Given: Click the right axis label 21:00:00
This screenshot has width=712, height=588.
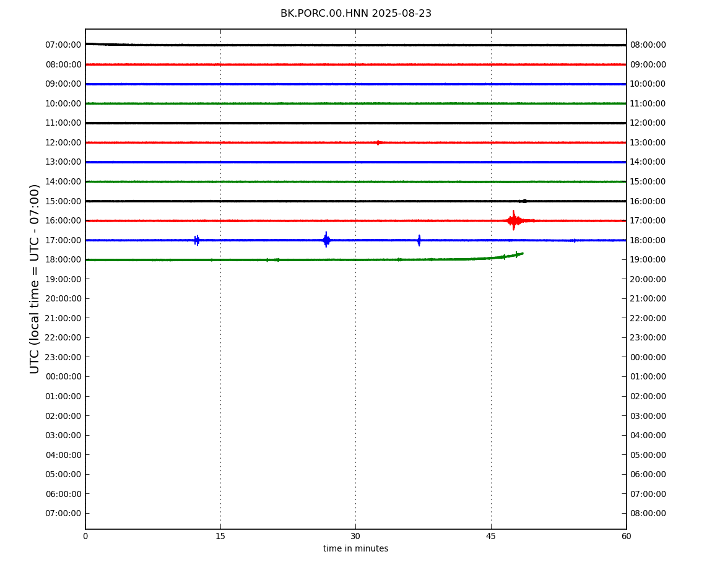Looking at the screenshot, I should click(x=648, y=299).
